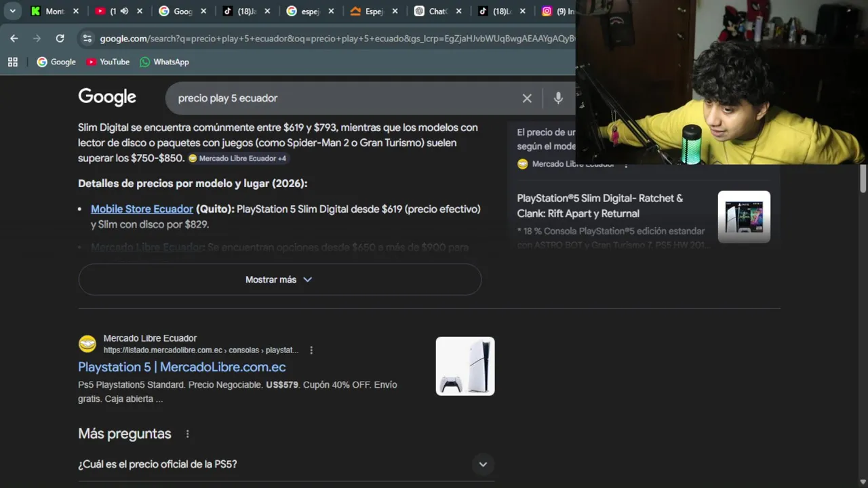Open the 'Mercado Libre Ecuador +4' sources chip
The image size is (868, 488).
(237, 159)
